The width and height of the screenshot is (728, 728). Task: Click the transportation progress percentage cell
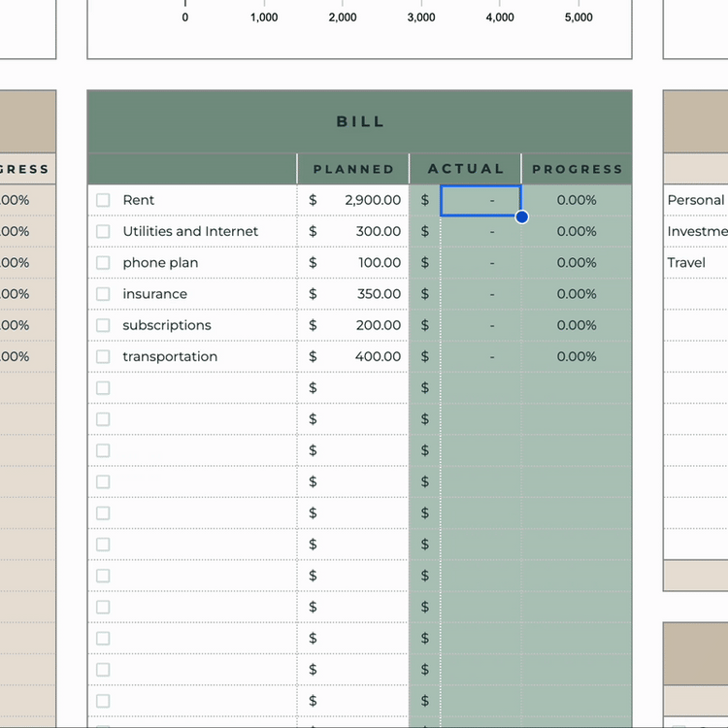coord(577,356)
